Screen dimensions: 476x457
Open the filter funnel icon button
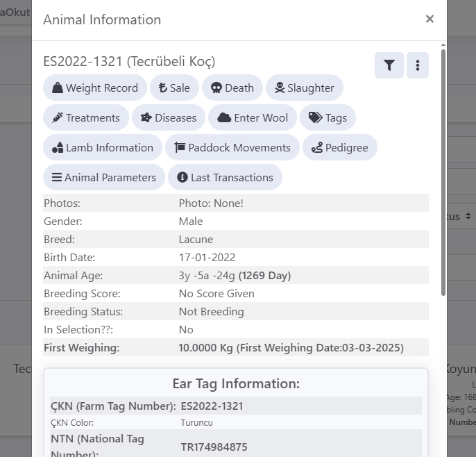pyautogui.click(x=389, y=65)
